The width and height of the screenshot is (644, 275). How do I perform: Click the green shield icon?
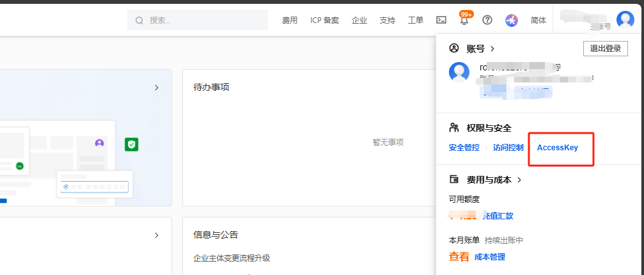pyautogui.click(x=131, y=145)
